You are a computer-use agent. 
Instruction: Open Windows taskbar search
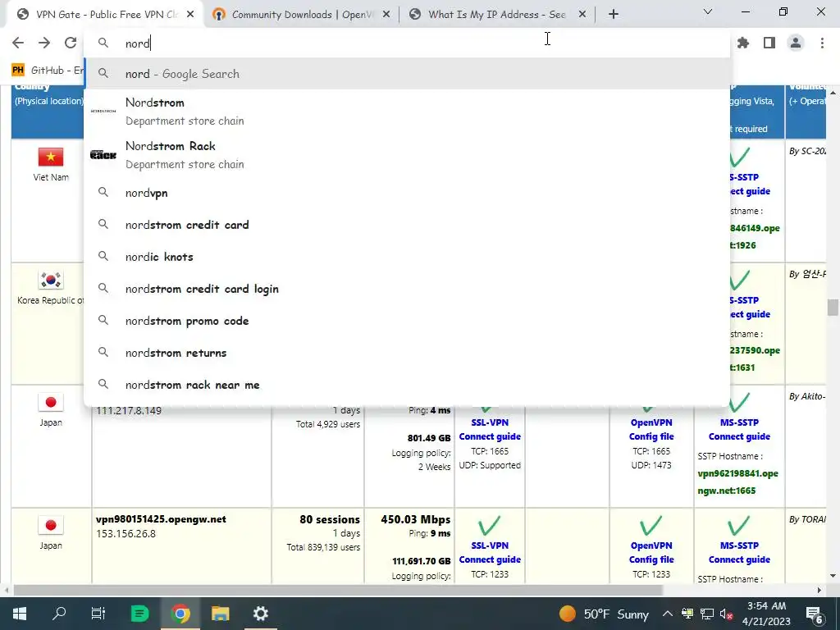[59, 614]
